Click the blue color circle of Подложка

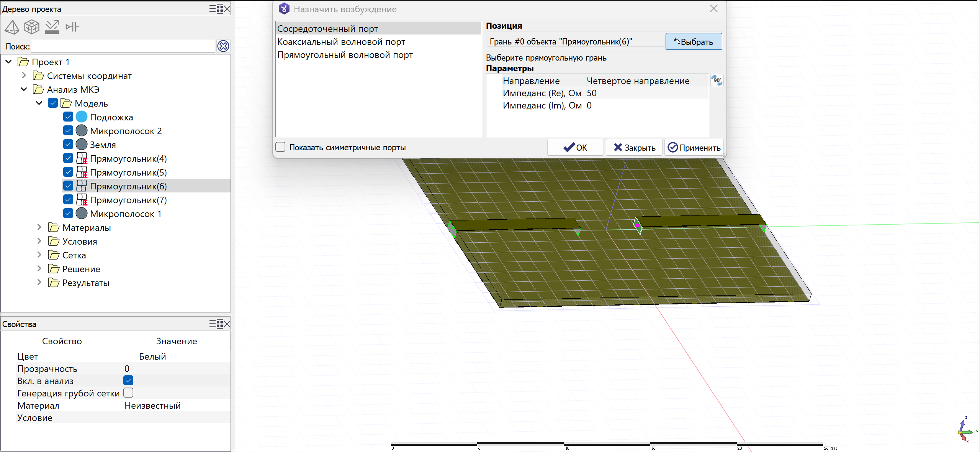coord(82,117)
